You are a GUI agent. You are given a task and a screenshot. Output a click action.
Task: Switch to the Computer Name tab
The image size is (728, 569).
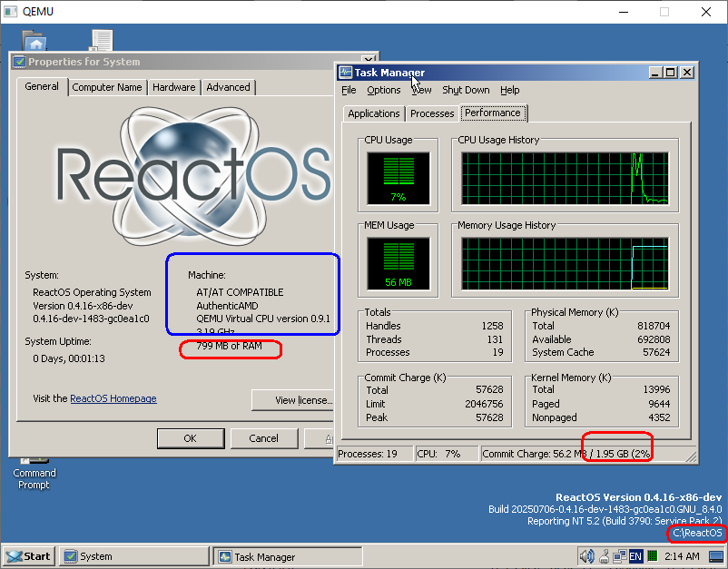(x=107, y=87)
